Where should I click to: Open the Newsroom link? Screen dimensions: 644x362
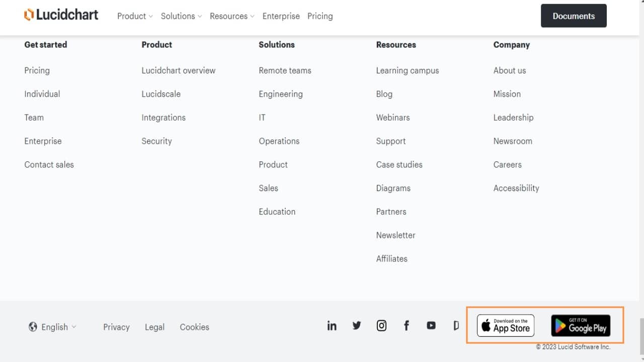pos(513,141)
